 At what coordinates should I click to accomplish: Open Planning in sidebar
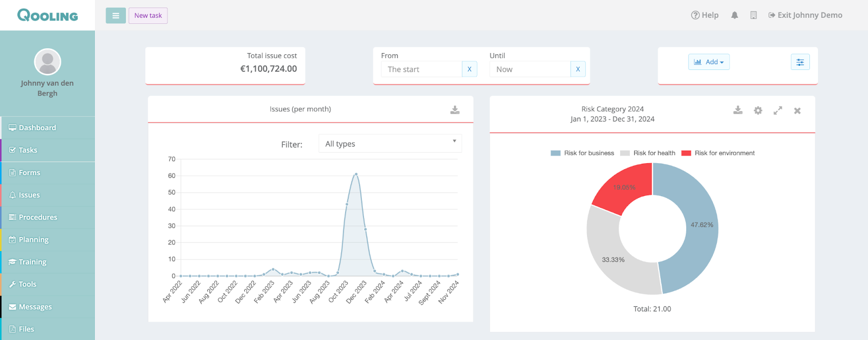[48, 240]
